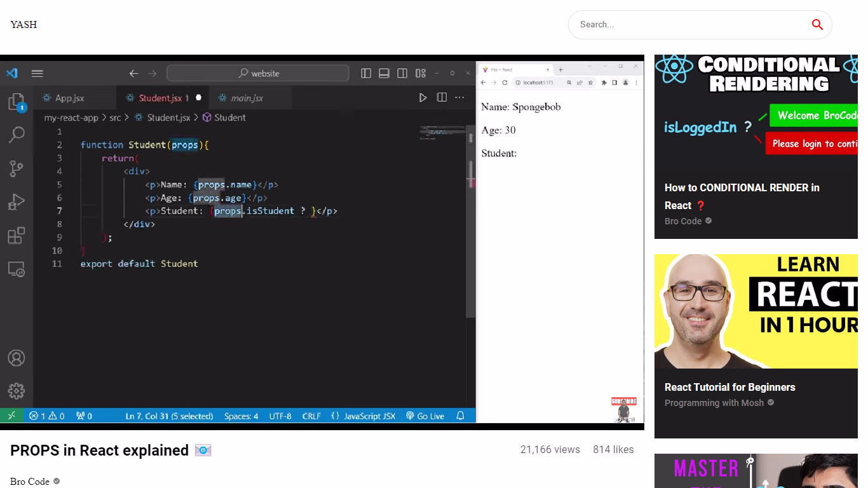Click the Accounts icon in the activity bar

17,358
